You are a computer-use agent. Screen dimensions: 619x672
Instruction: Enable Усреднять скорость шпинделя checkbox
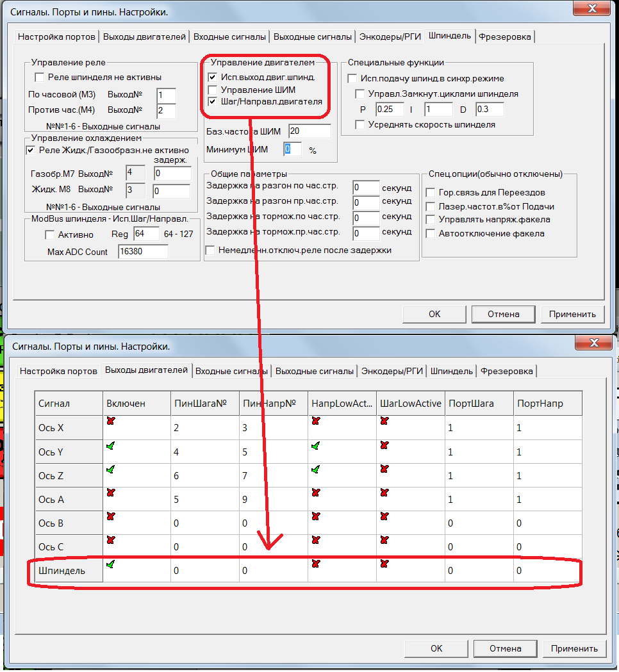360,125
